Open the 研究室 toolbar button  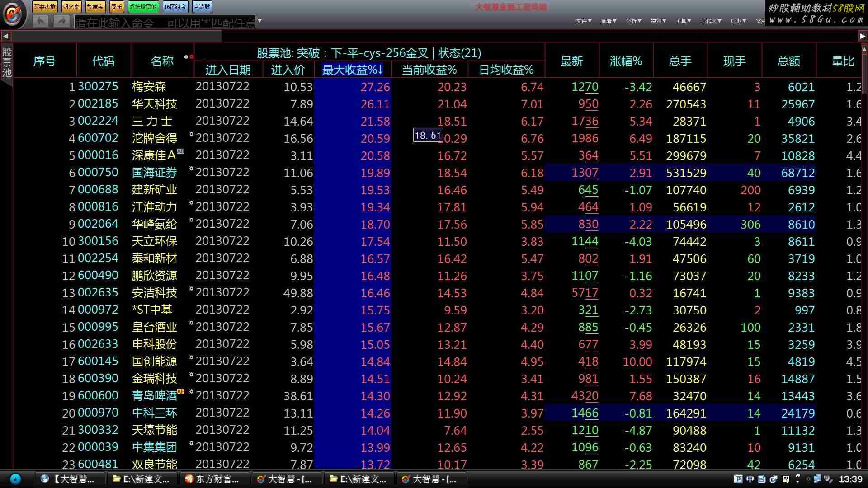tap(71, 6)
